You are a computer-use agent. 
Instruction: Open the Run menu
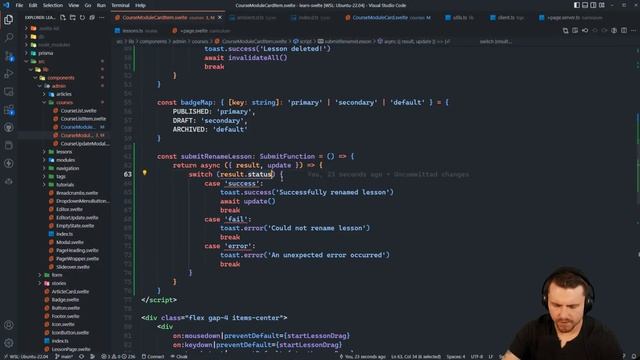(x=101, y=5)
